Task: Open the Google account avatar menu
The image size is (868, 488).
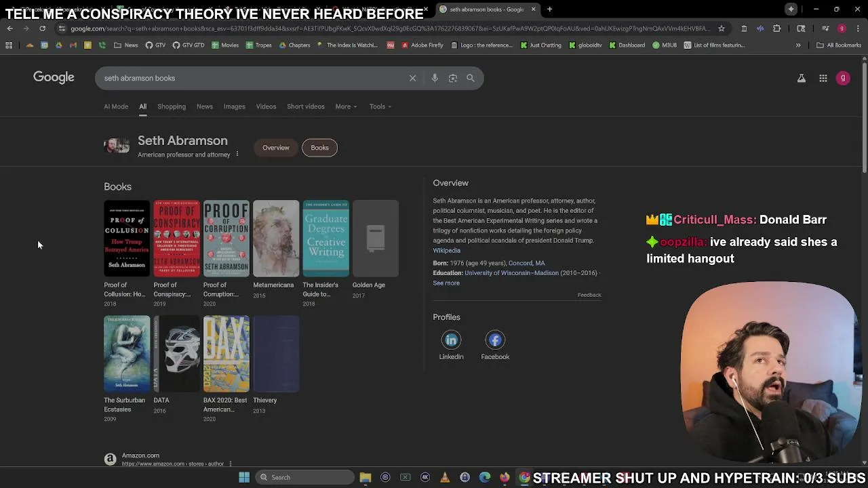Action: tap(843, 78)
